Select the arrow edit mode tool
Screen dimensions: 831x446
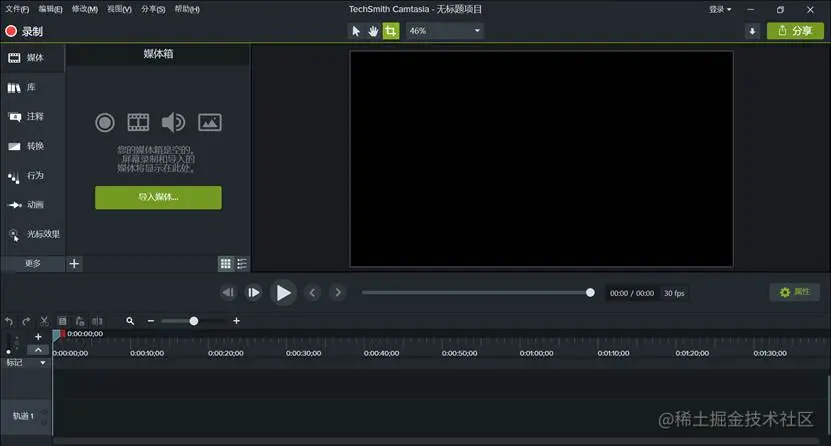click(x=356, y=31)
